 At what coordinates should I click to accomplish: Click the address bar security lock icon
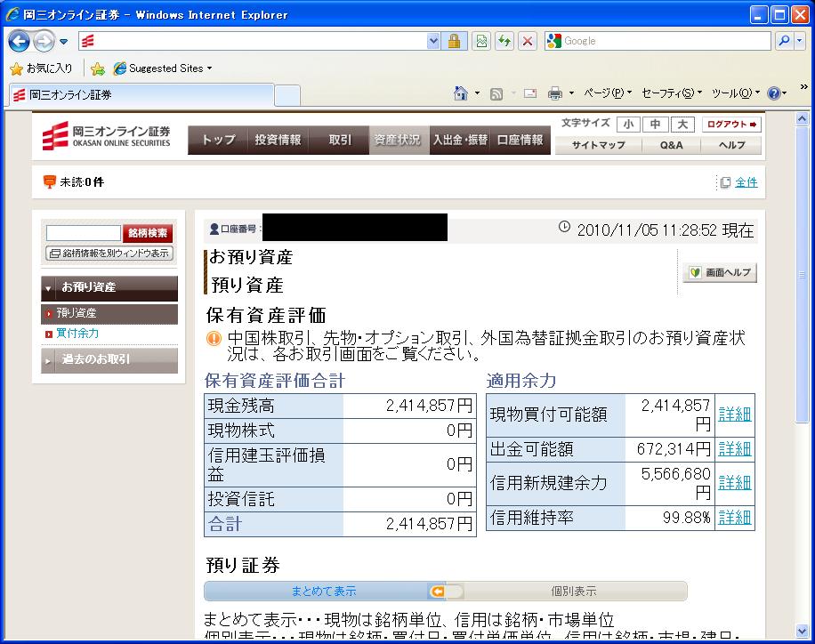tap(454, 41)
